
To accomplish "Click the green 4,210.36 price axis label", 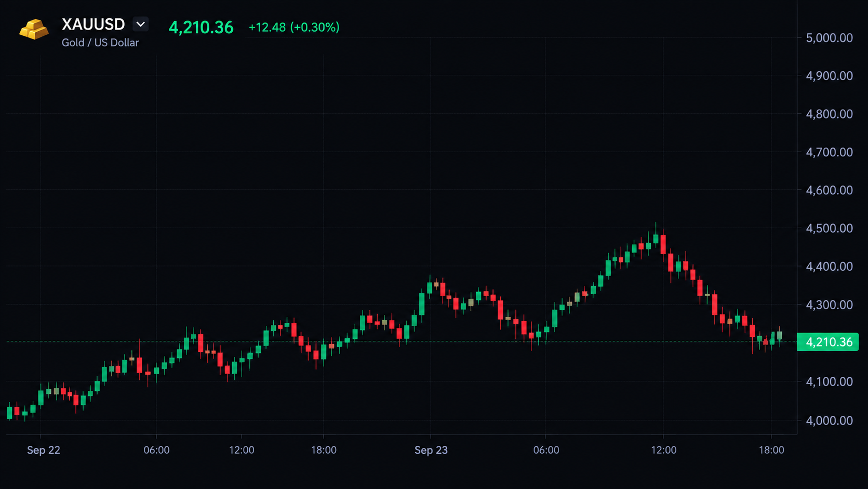I will click(828, 342).
